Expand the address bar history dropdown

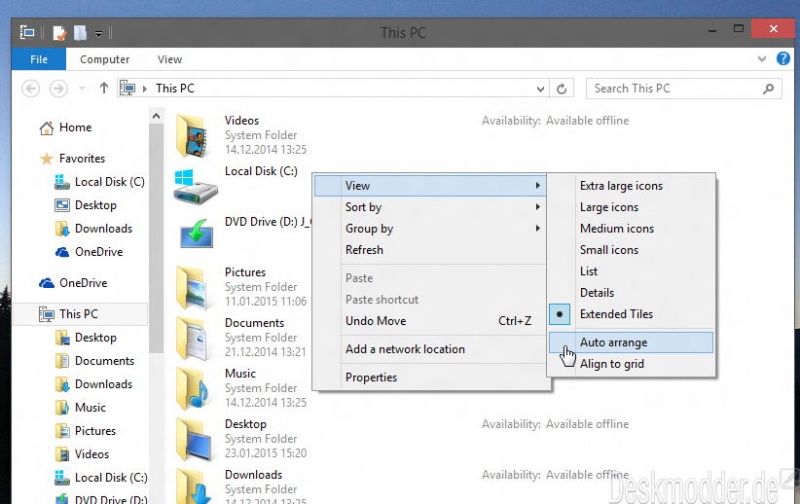pyautogui.click(x=540, y=89)
